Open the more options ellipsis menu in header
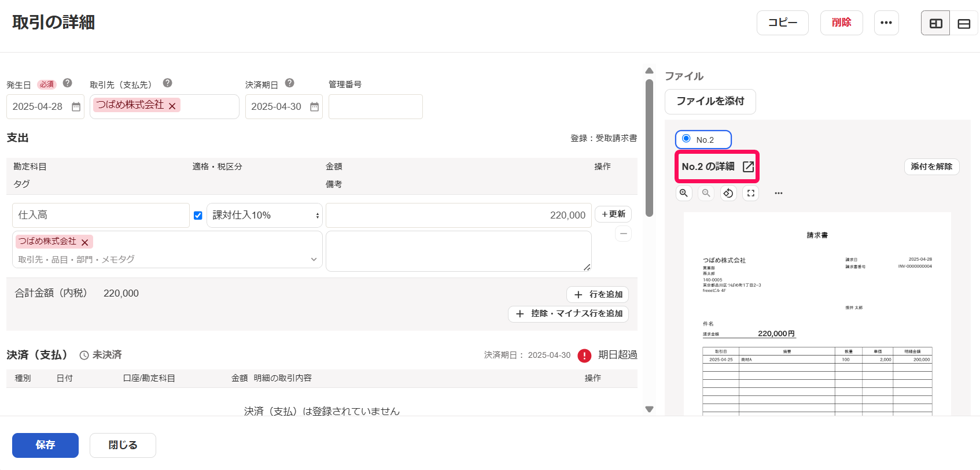 click(886, 23)
